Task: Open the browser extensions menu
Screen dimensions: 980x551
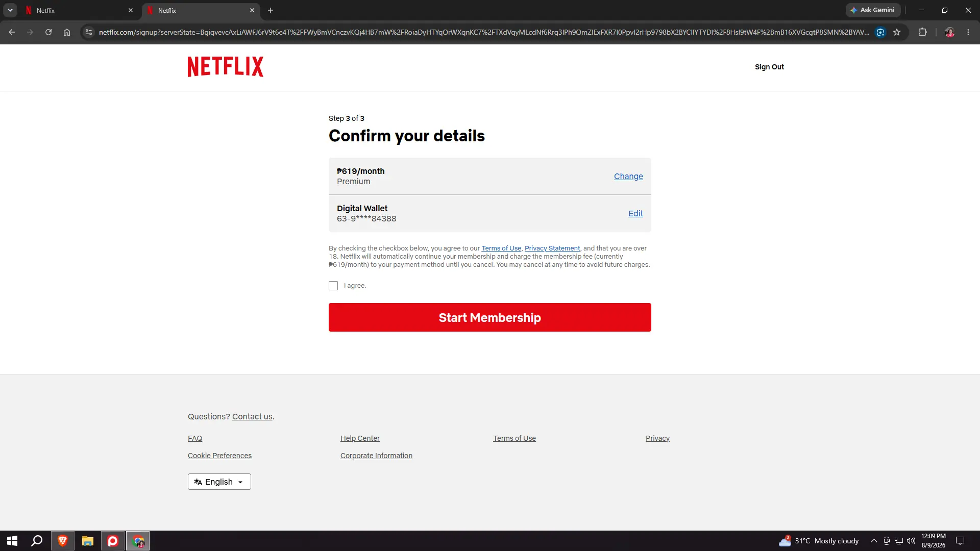Action: point(922,32)
